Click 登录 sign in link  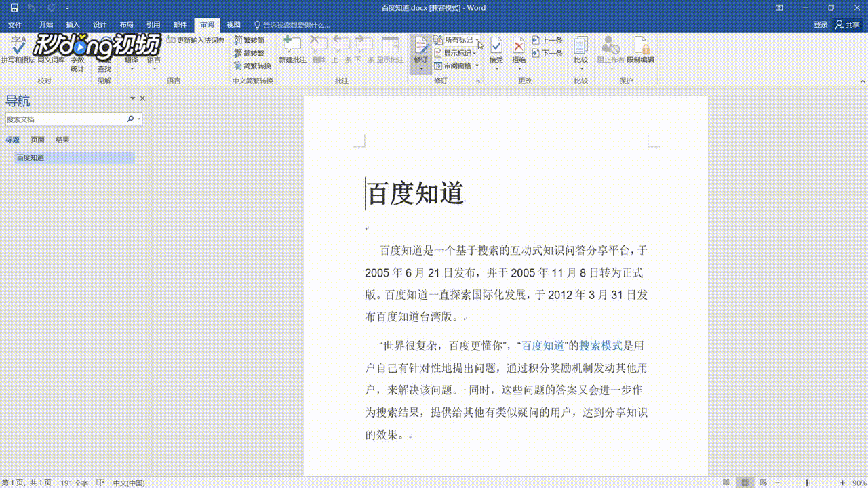821,25
